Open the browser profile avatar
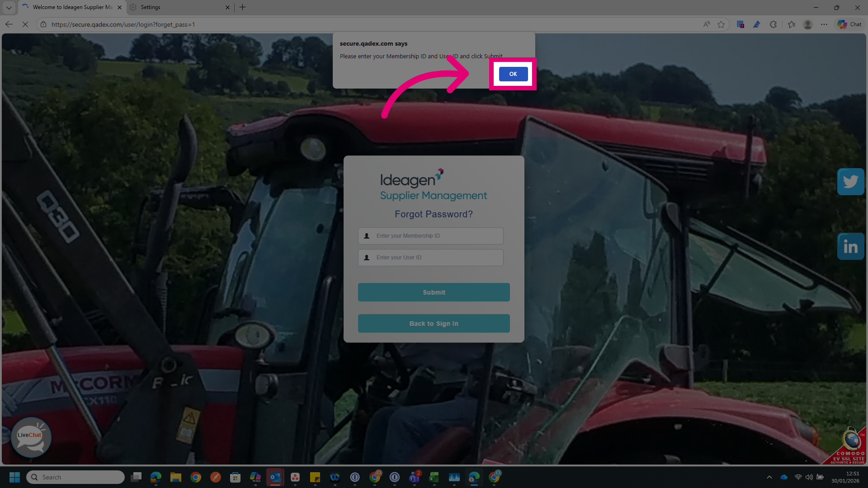 coord(808,24)
